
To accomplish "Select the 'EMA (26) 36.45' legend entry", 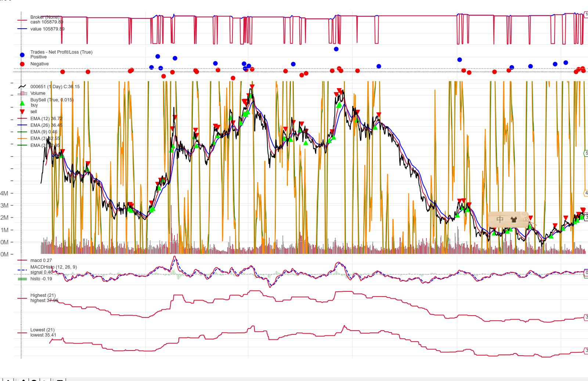I will pos(46,125).
